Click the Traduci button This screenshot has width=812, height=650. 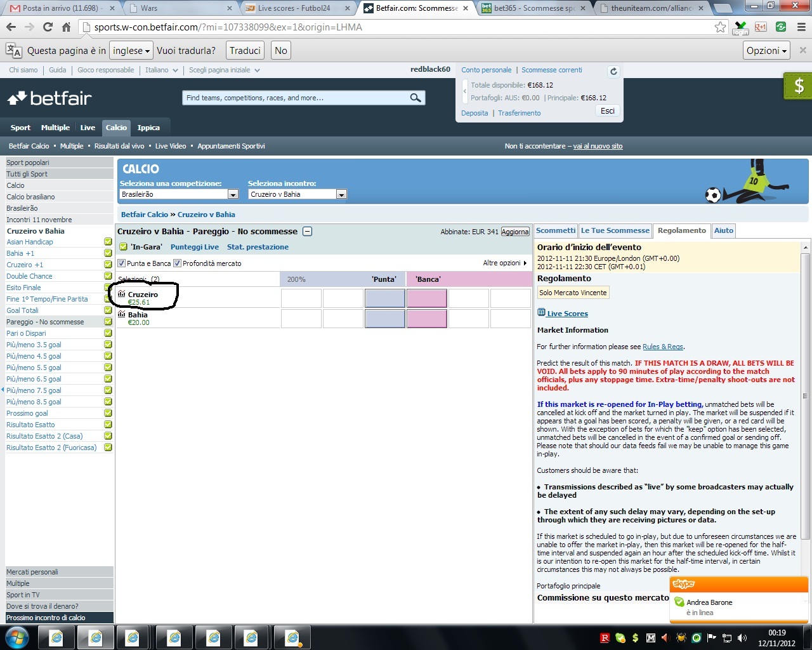[x=245, y=51]
